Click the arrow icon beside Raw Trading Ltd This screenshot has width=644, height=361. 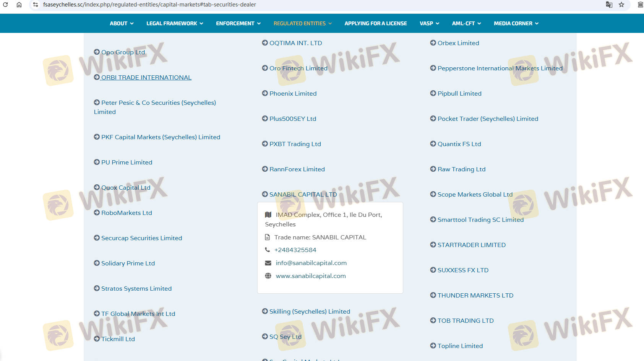point(433,169)
